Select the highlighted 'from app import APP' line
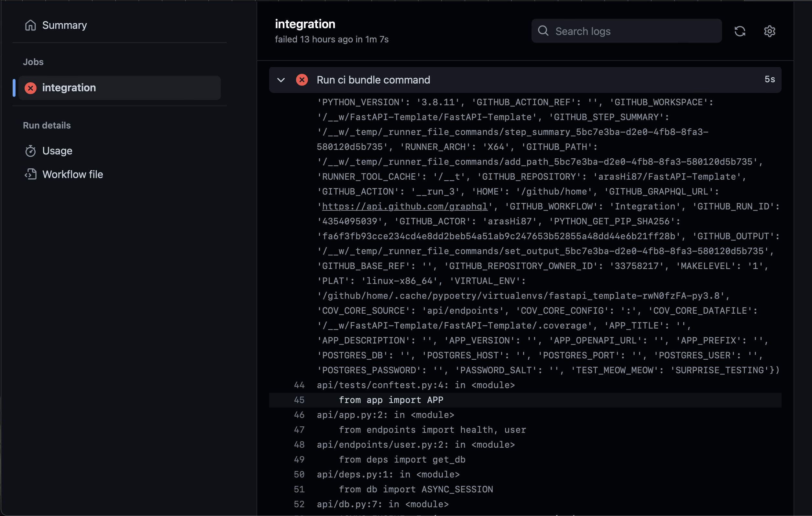The image size is (812, 516). [x=391, y=400]
